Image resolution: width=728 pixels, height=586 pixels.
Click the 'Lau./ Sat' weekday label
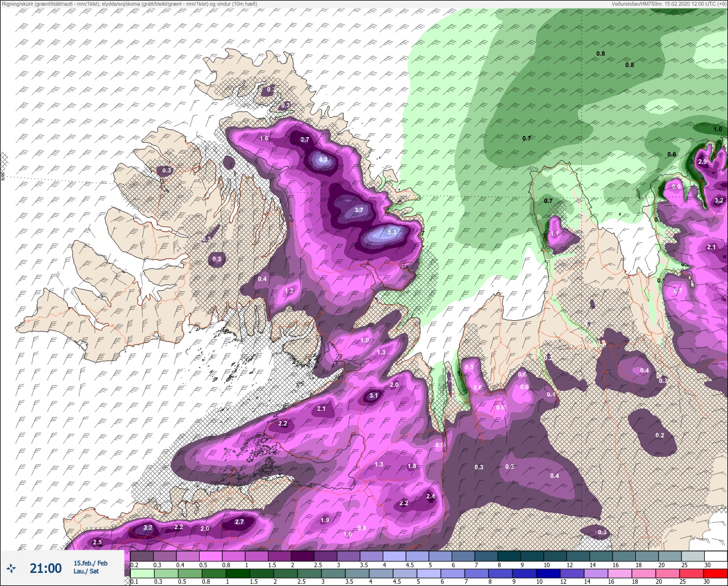pyautogui.click(x=86, y=571)
